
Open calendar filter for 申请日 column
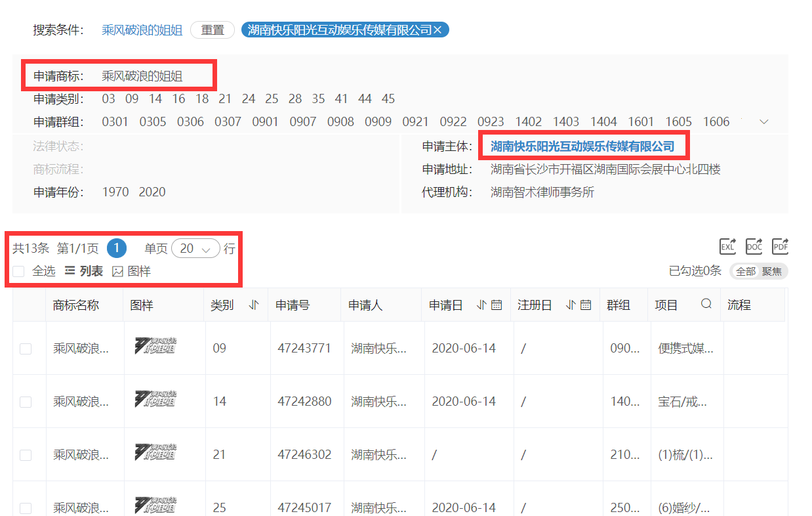497,305
